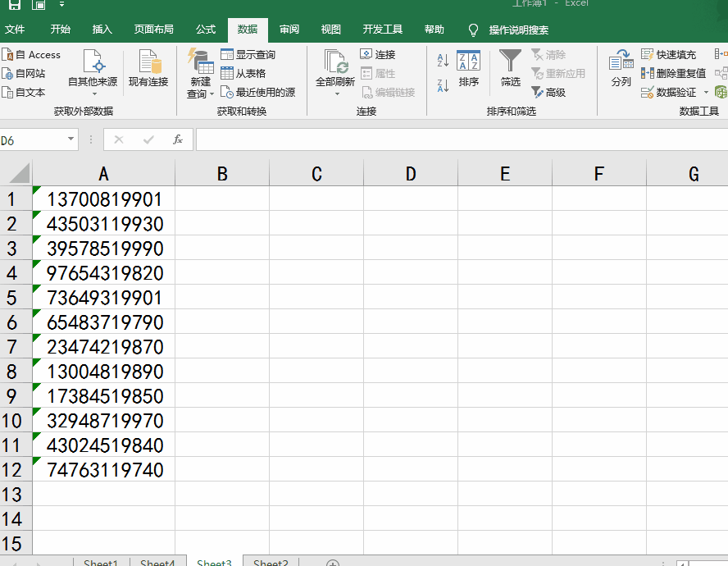
Task: Select cell A1 containing 13700819901
Action: [x=103, y=199]
